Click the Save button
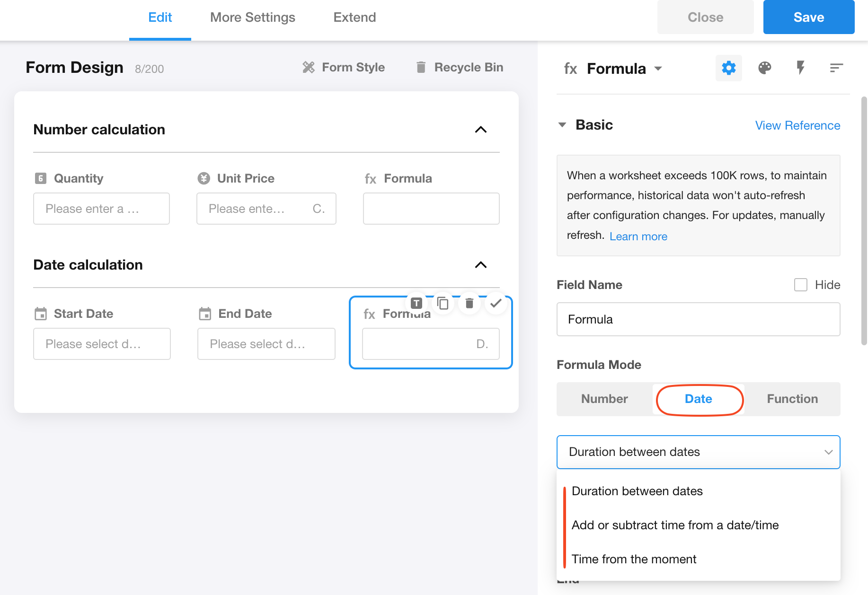 point(808,17)
